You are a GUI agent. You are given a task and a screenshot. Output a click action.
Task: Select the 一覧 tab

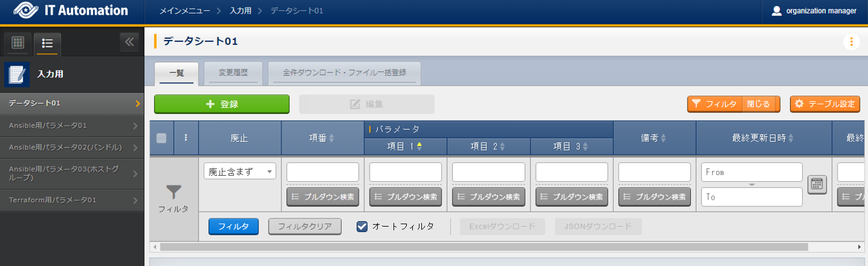(176, 73)
